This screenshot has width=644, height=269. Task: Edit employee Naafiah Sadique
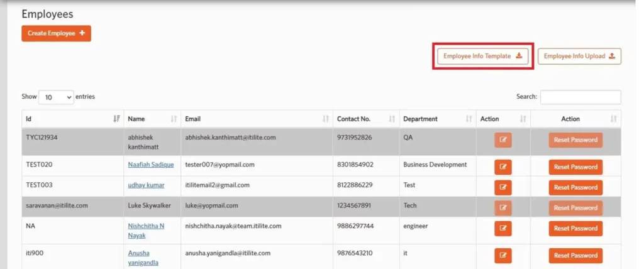[503, 167]
